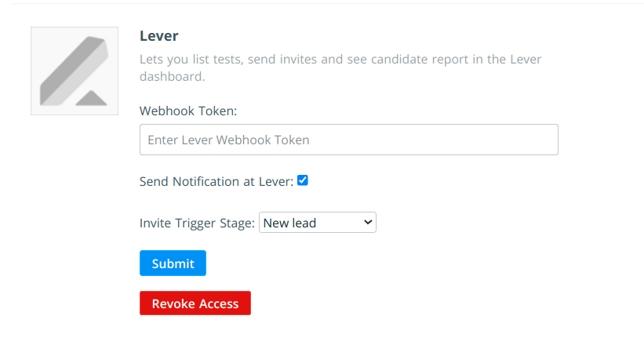
Task: Submit the Lever webhook settings
Action: click(173, 263)
